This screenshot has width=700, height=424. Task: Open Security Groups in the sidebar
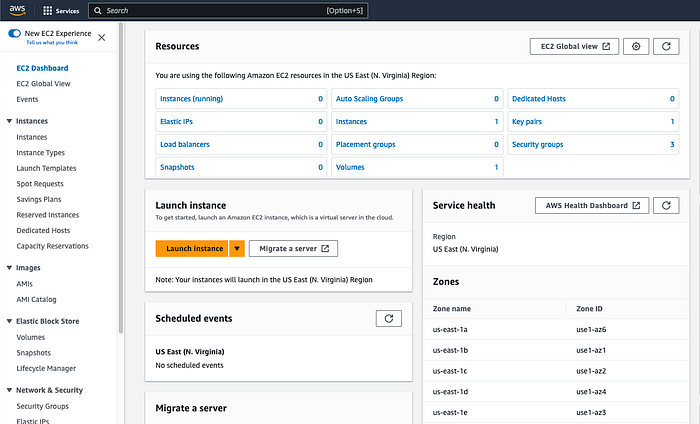tap(43, 407)
